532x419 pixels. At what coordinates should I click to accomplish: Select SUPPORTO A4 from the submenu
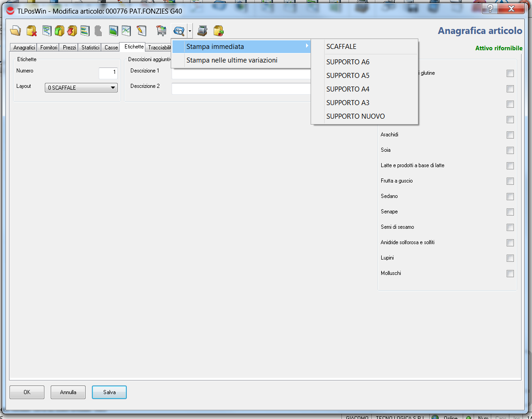point(348,89)
